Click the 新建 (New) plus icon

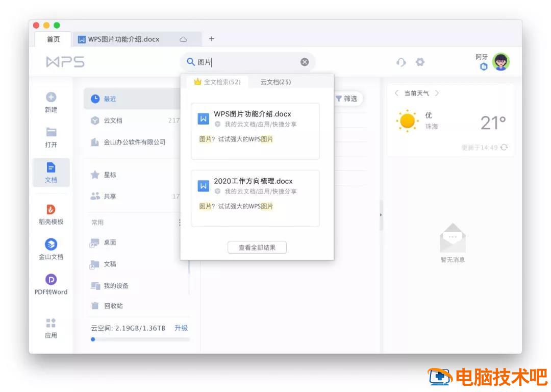click(x=51, y=97)
